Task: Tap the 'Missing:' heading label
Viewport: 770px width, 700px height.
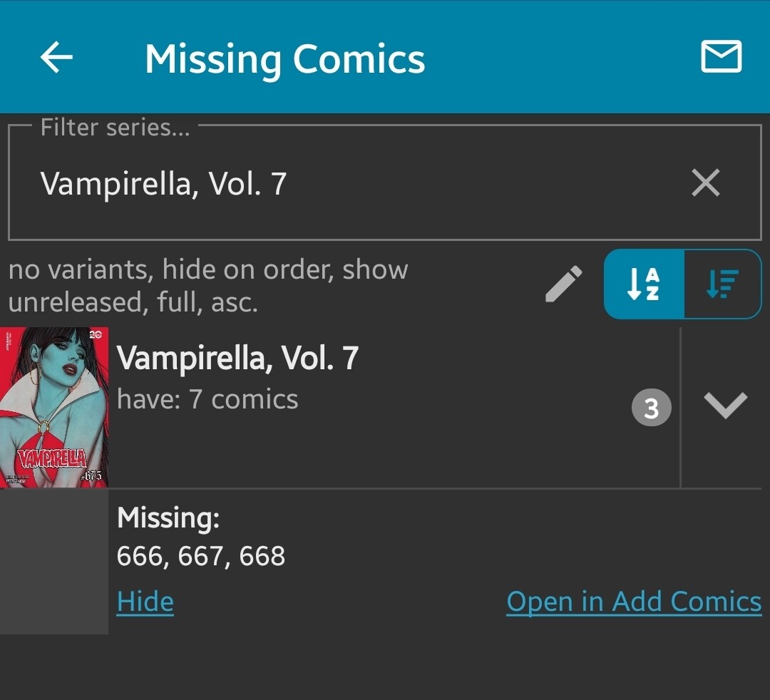Action: point(168,518)
